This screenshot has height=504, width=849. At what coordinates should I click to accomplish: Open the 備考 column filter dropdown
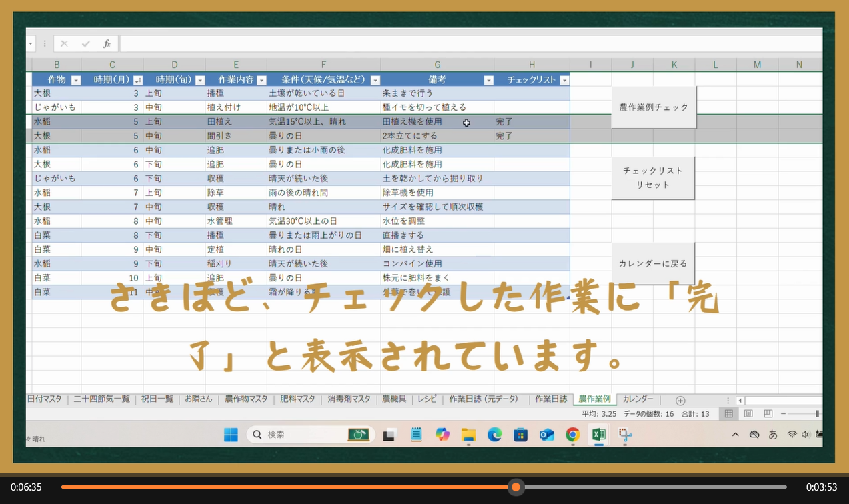click(488, 80)
